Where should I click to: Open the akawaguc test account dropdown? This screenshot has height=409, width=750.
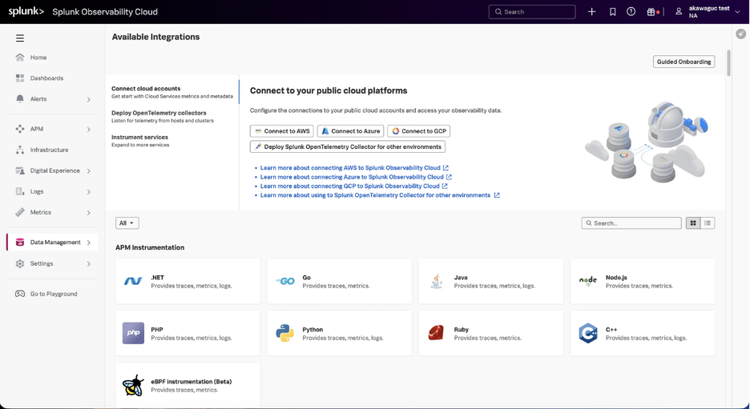pyautogui.click(x=714, y=12)
